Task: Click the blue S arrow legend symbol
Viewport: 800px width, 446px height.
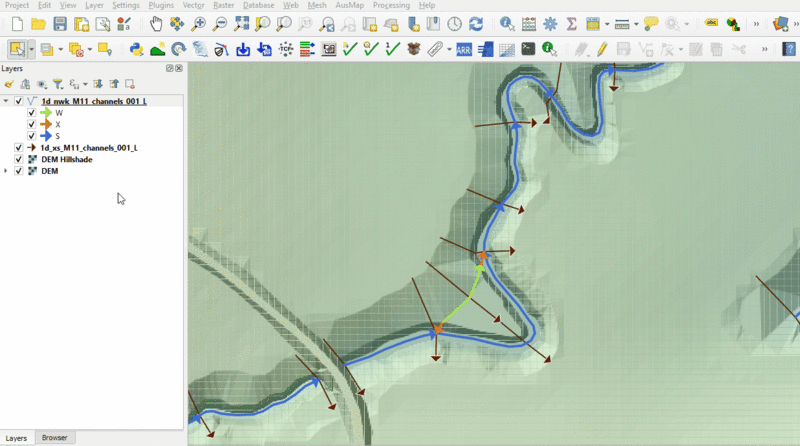Action: (46, 136)
